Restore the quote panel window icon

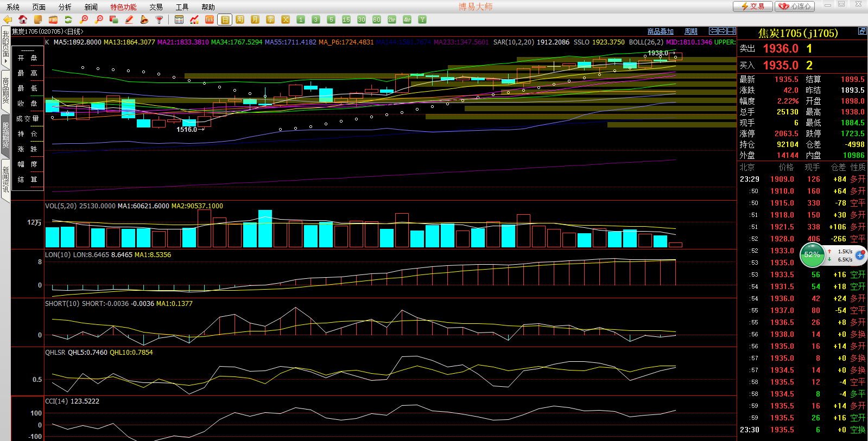pyautogui.click(x=862, y=31)
